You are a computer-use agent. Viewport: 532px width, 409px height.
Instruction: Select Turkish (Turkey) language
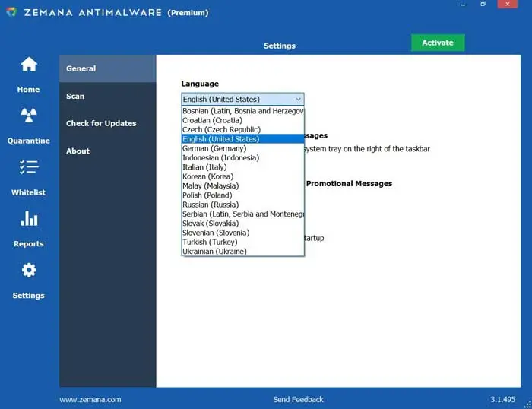pyautogui.click(x=243, y=242)
